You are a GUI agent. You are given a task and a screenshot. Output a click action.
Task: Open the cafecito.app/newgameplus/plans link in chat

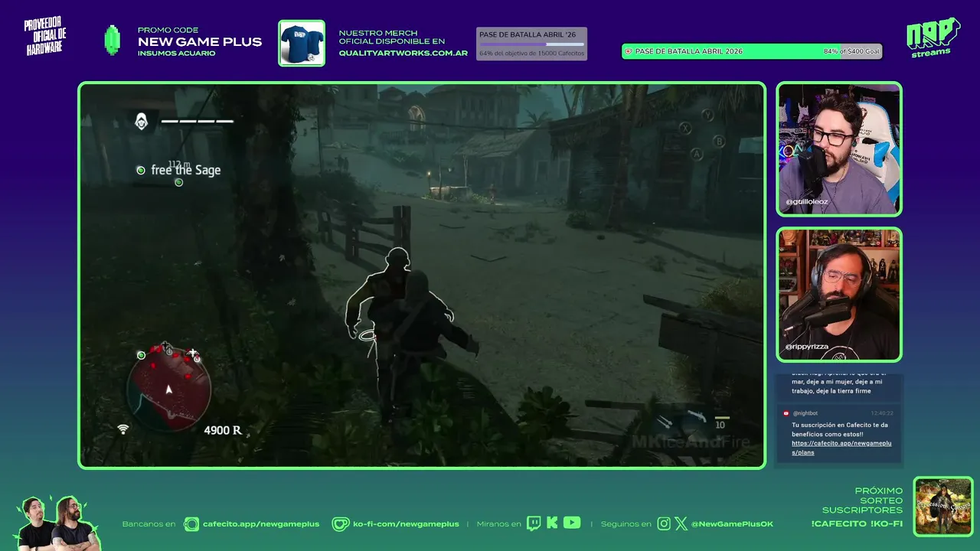tap(841, 448)
